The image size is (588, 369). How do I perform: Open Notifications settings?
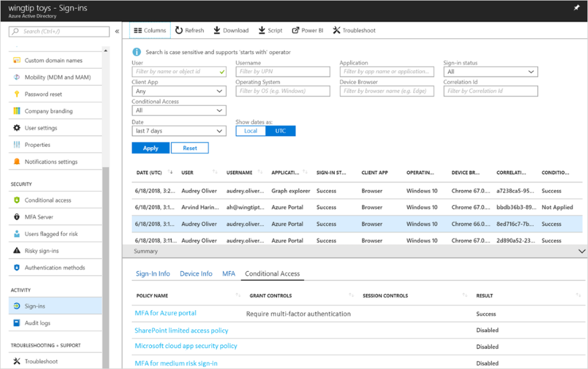[55, 162]
